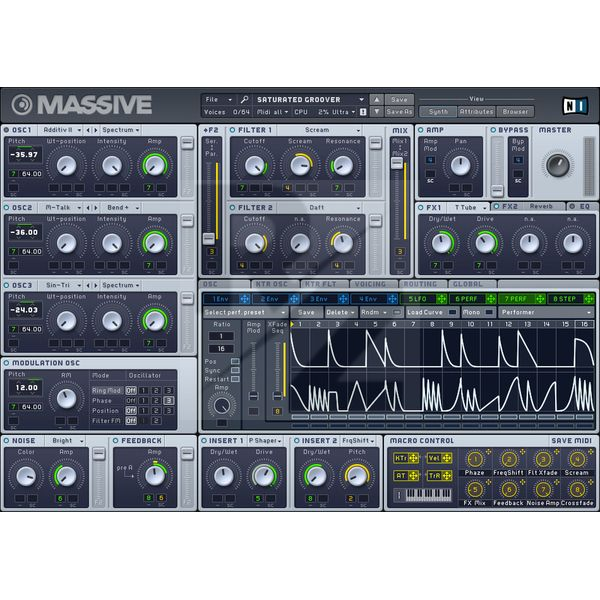Click the Filter 1 Cutoff knob
Image resolution: width=600 pixels, height=600 pixels.
point(254,166)
